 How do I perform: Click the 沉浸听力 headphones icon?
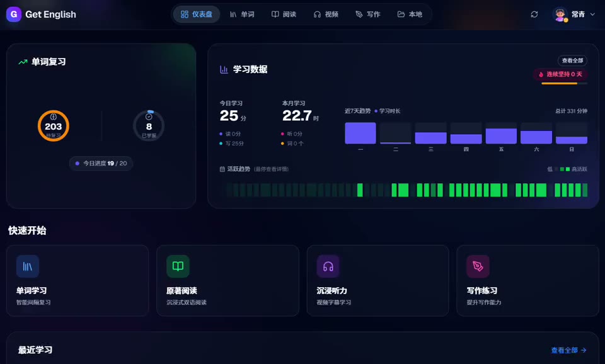coord(328,266)
